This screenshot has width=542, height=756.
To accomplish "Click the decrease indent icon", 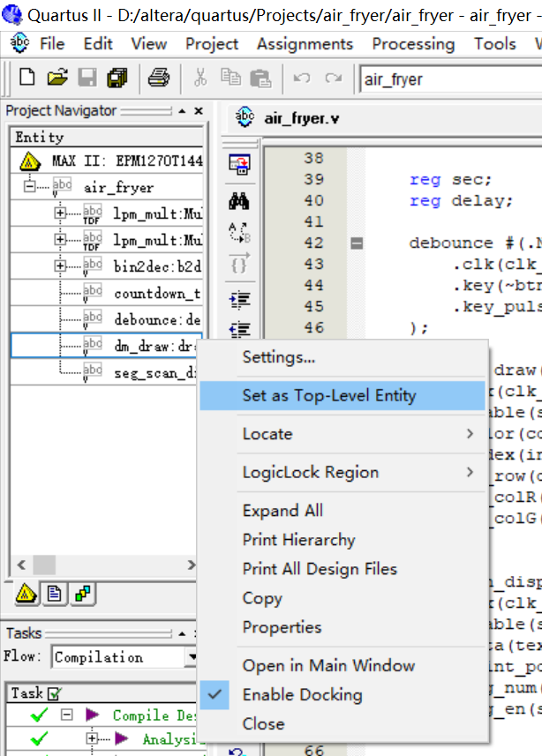I will 240,329.
